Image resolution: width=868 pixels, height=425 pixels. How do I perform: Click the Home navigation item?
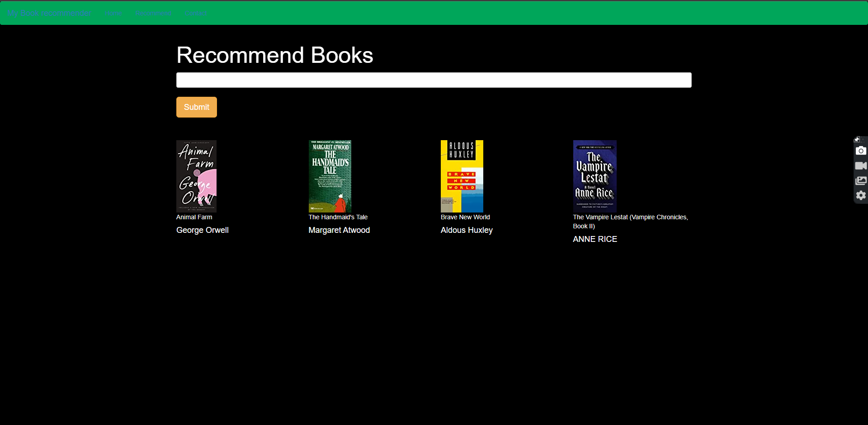(x=113, y=13)
